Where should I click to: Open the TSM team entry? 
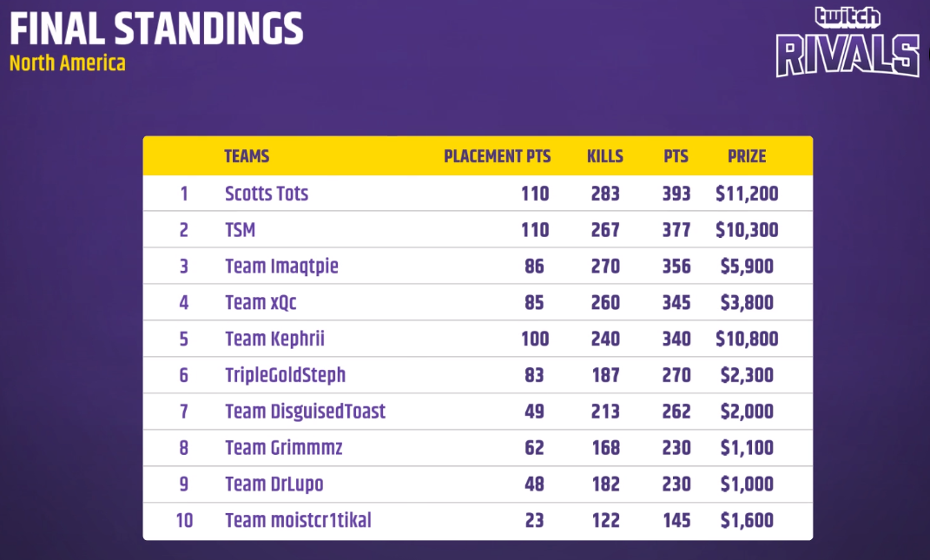241,230
